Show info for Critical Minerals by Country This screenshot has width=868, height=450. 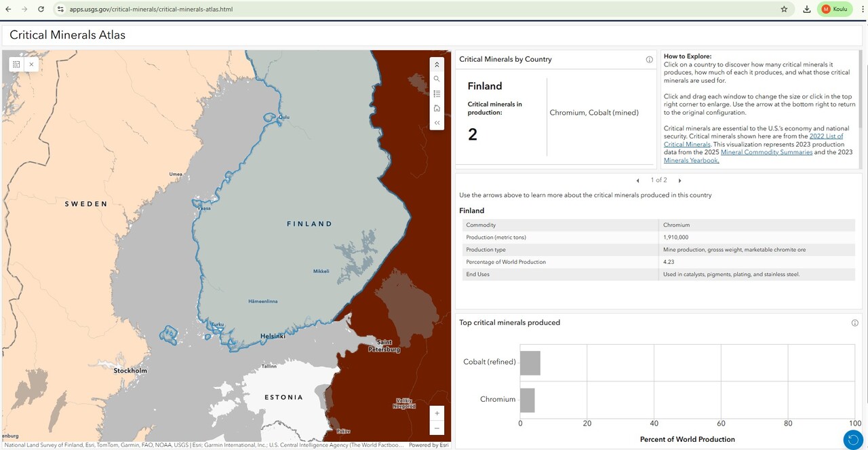coord(649,60)
